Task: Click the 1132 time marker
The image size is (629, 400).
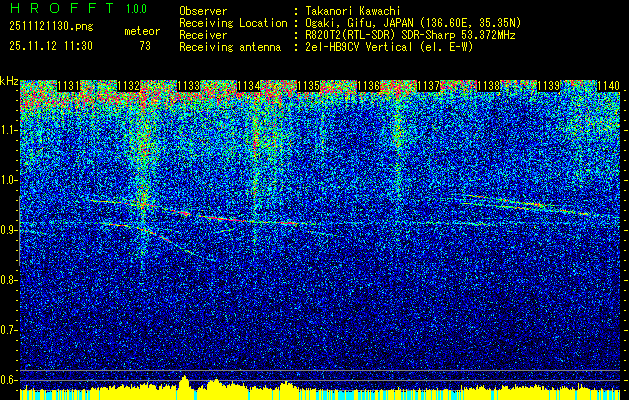Action: [128, 86]
